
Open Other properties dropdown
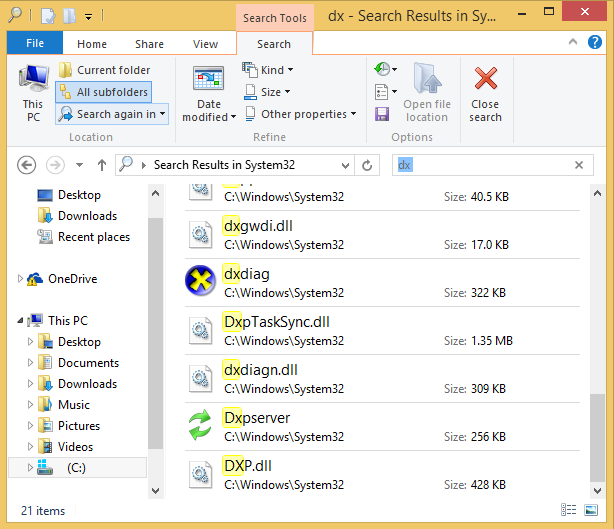[x=300, y=114]
